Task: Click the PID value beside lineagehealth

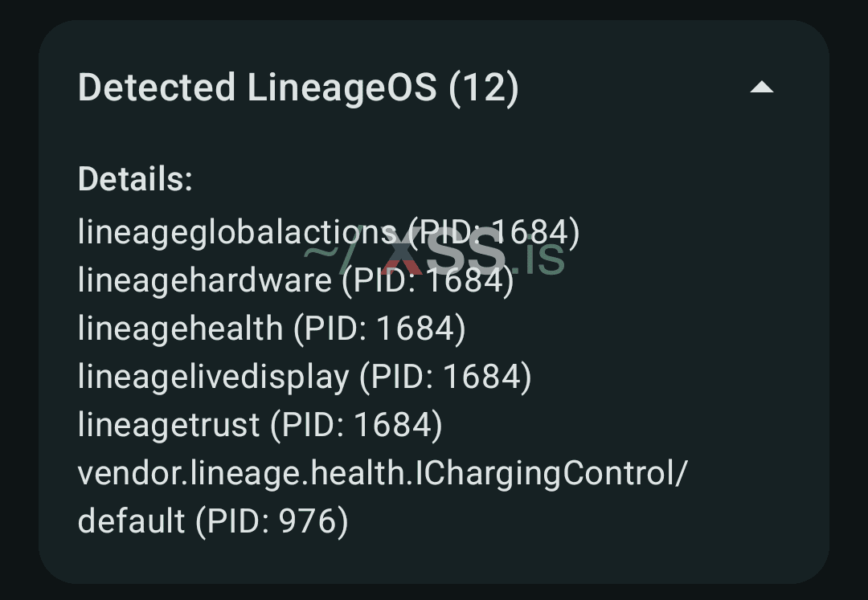Action: click(x=379, y=329)
